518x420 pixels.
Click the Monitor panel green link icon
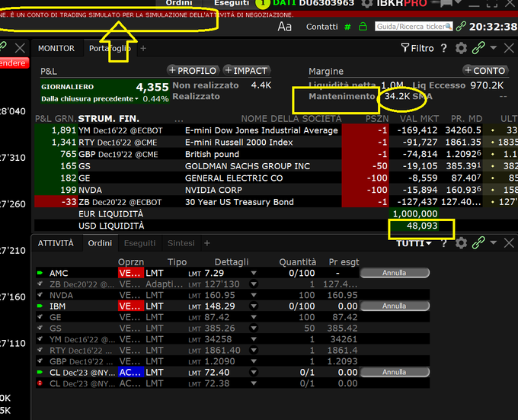(478, 48)
